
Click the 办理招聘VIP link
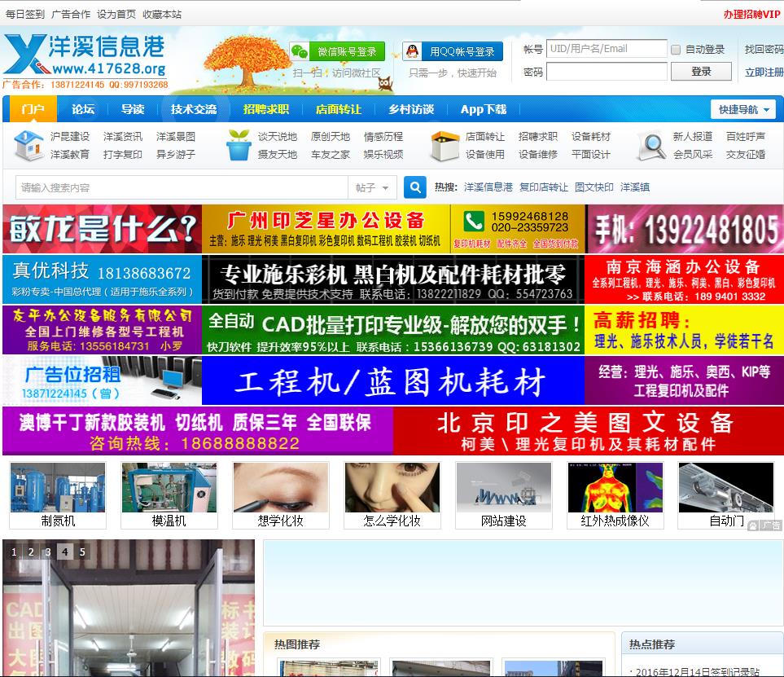click(x=751, y=14)
